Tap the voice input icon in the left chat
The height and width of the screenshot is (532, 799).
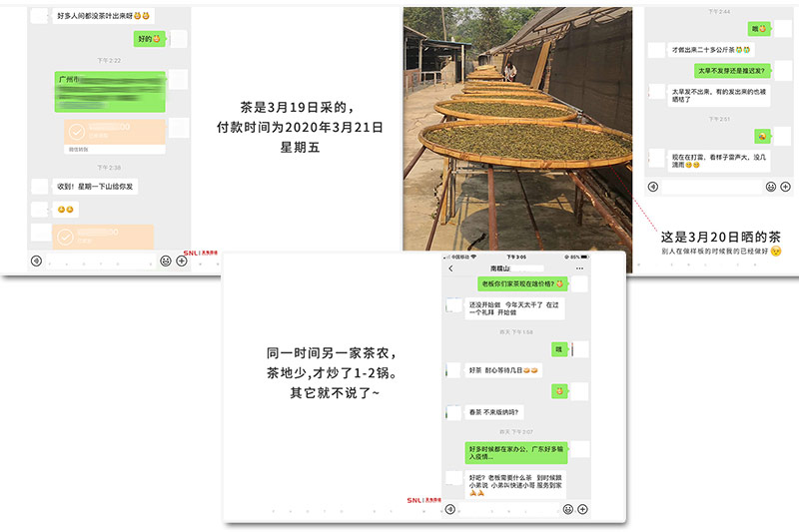[36, 262]
